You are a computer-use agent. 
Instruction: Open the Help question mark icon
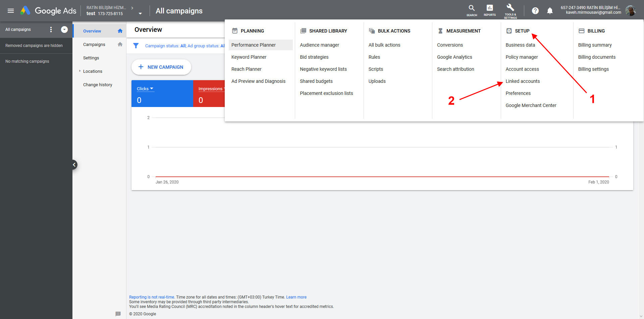(x=535, y=11)
